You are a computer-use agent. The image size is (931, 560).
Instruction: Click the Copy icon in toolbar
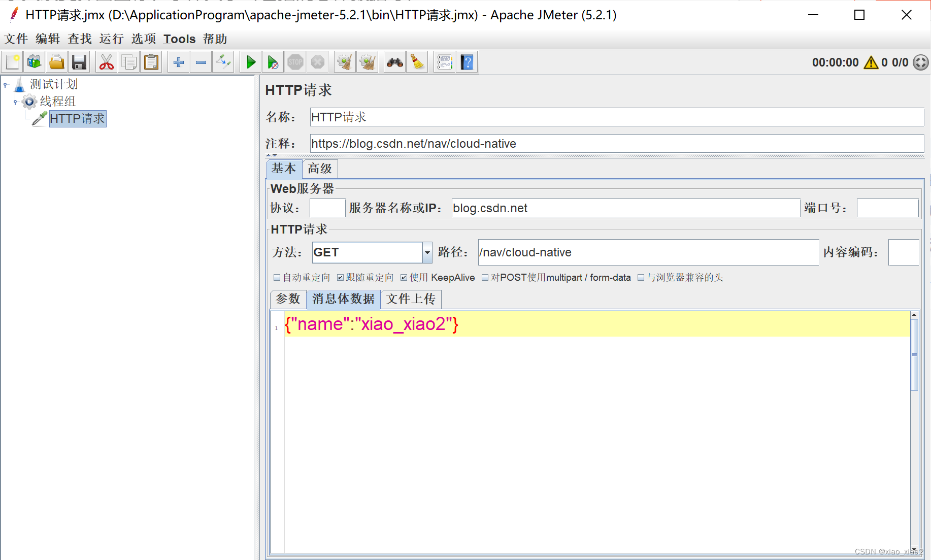click(x=129, y=62)
